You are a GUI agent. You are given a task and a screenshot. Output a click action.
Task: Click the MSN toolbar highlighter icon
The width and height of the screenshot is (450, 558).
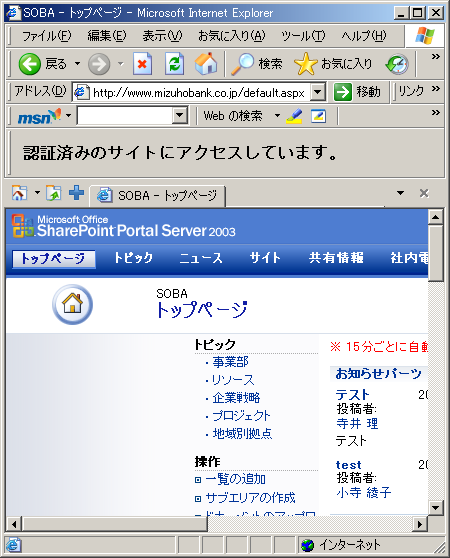click(x=294, y=116)
